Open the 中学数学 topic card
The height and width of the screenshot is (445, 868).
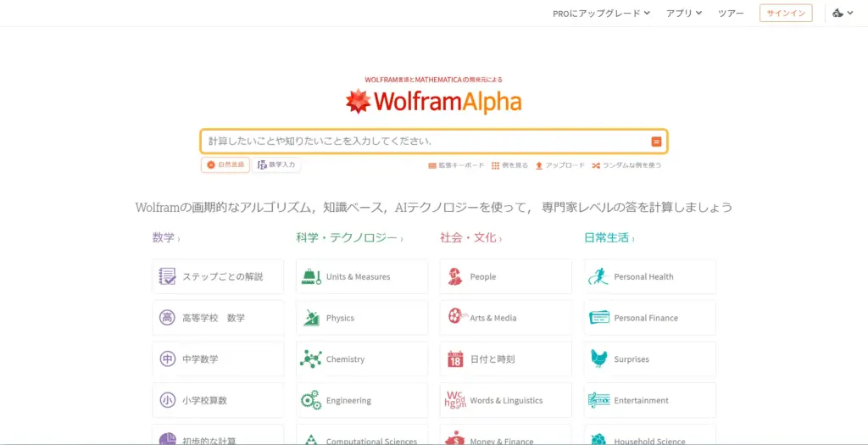coord(218,359)
